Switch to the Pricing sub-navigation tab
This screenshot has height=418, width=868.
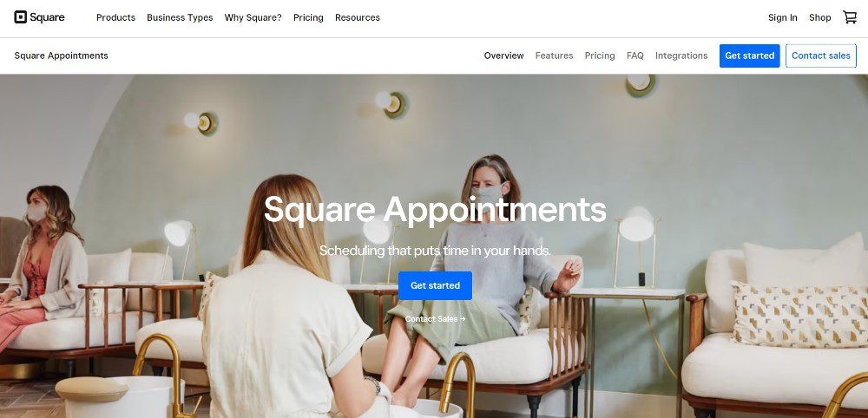tap(600, 56)
